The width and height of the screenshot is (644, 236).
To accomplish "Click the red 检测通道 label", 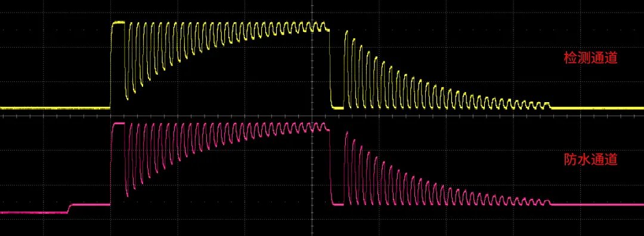I will coord(590,59).
